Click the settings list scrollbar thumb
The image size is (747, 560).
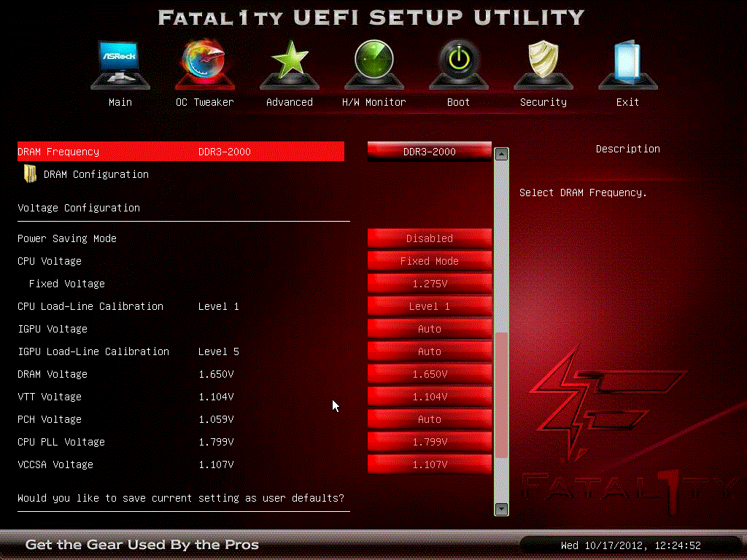[501, 395]
